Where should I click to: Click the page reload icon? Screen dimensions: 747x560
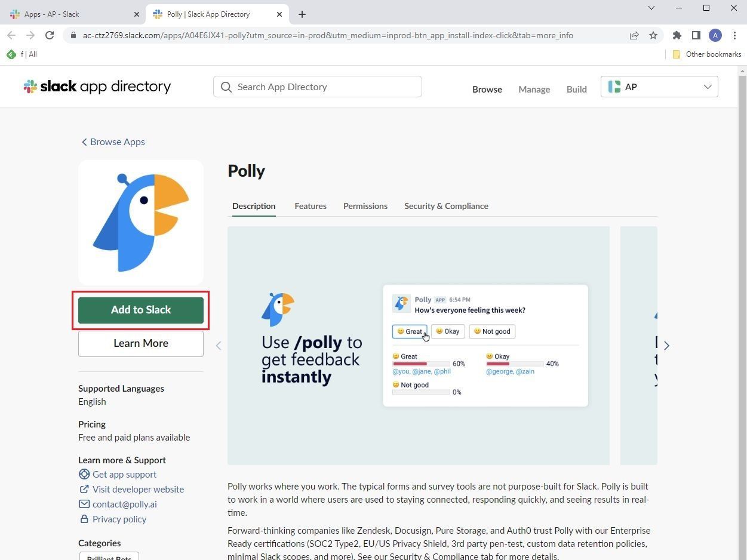50,35
